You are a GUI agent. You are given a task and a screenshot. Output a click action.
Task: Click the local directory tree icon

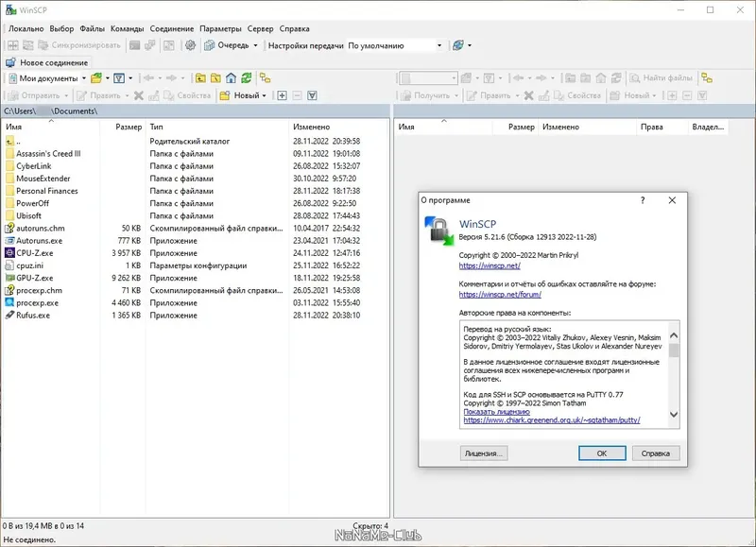[x=265, y=78]
